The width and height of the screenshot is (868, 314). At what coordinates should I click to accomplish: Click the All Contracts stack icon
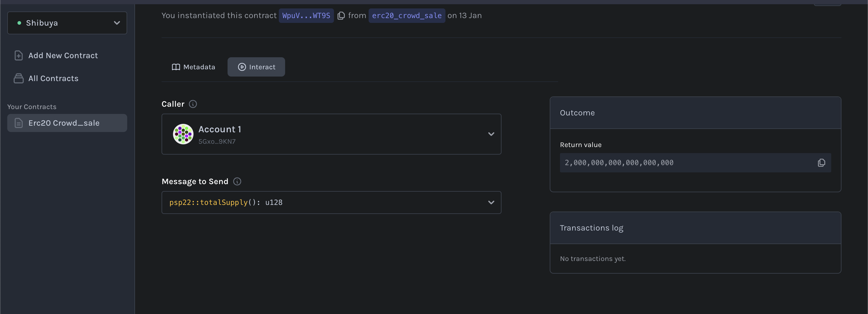18,78
